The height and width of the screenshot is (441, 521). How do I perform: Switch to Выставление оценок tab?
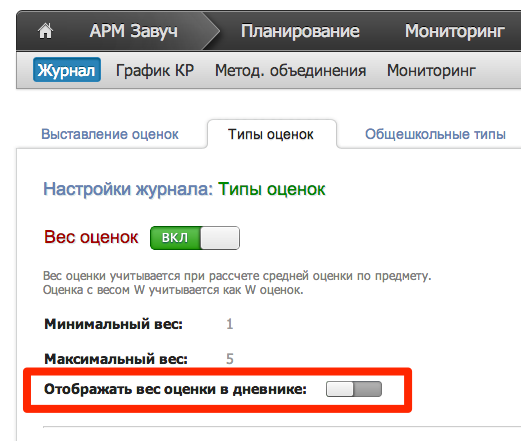tap(110, 134)
